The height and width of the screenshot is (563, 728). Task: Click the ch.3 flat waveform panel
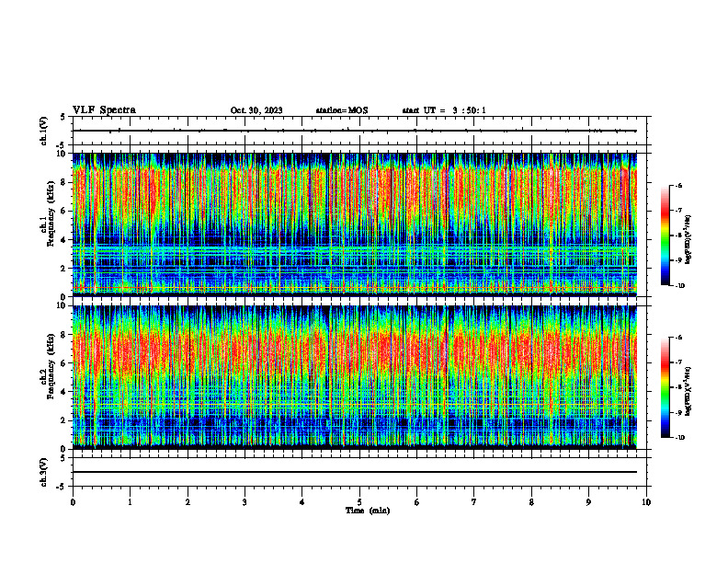tap(359, 472)
